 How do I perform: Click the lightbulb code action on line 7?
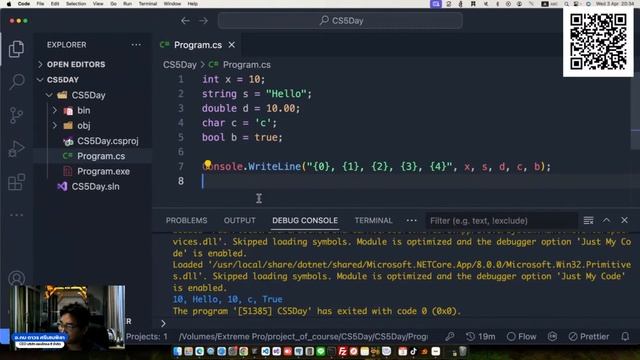pos(207,164)
